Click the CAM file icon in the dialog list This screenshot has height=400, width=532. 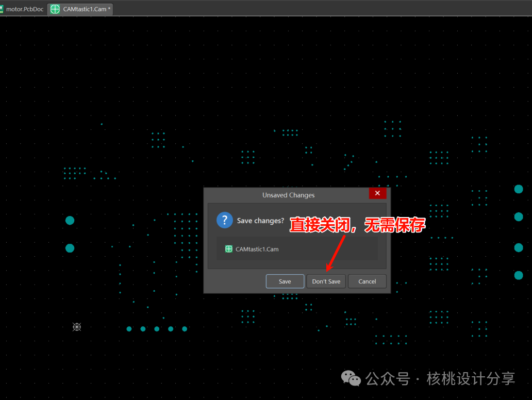coord(229,249)
